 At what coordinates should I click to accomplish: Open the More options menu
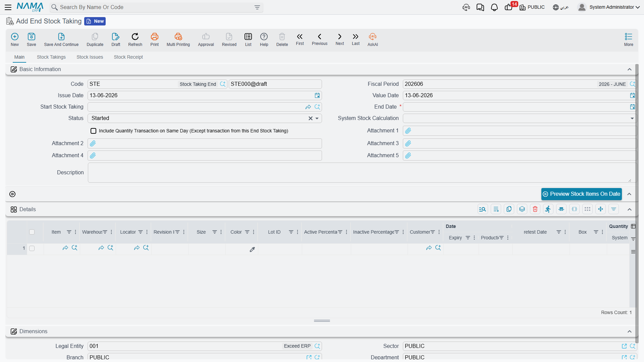(x=629, y=40)
